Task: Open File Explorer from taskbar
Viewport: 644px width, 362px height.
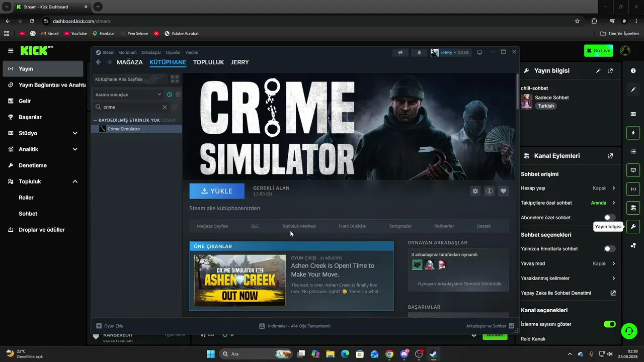Action: [x=330, y=354]
